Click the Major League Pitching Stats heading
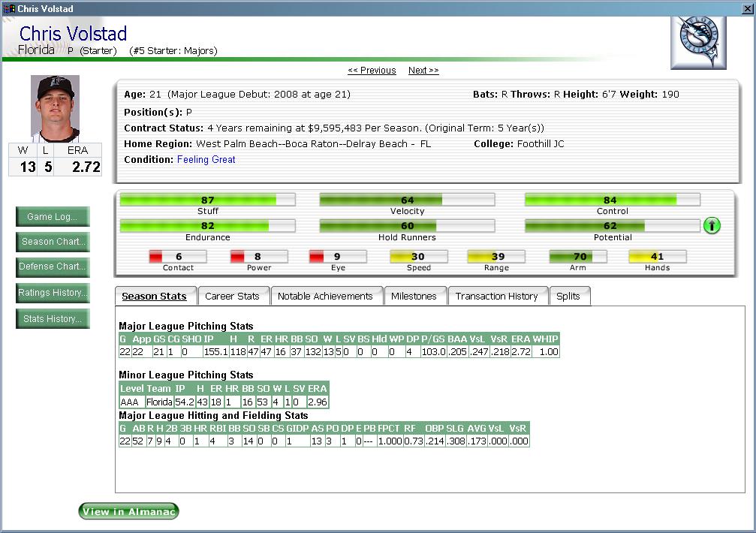This screenshot has width=756, height=533. point(186,327)
